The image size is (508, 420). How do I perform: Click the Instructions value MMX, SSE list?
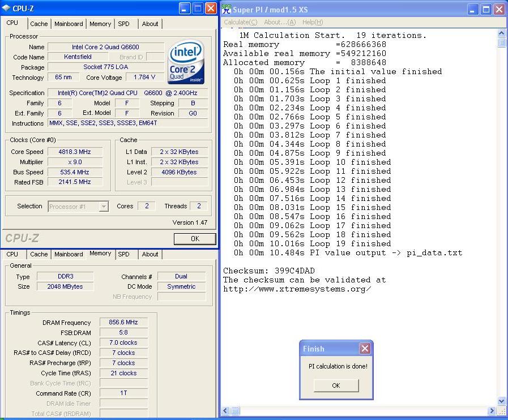127,123
